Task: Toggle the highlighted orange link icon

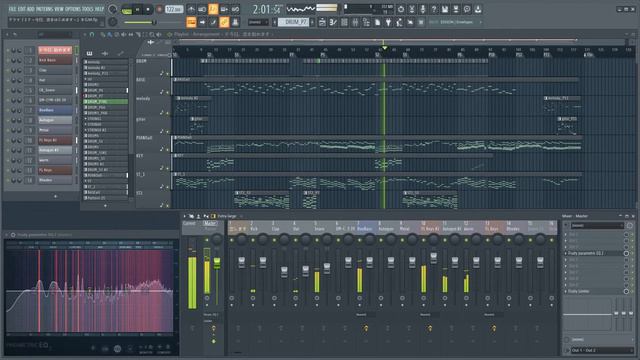Action: coord(224,22)
